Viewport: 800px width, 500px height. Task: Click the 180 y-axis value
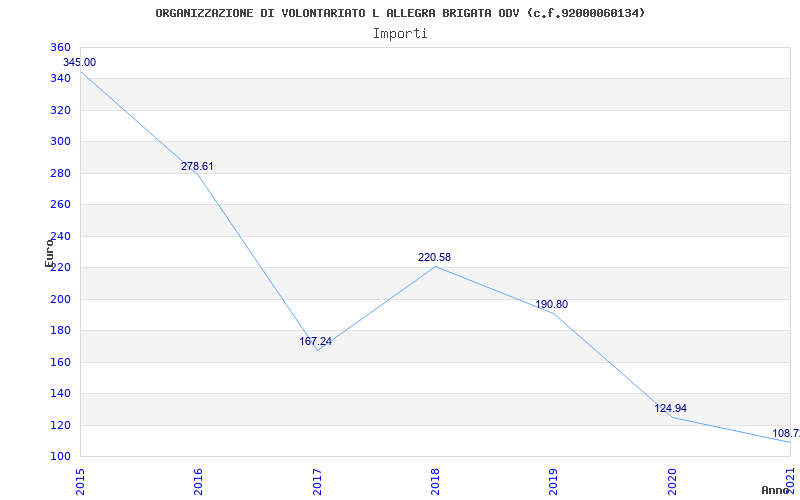tap(61, 331)
